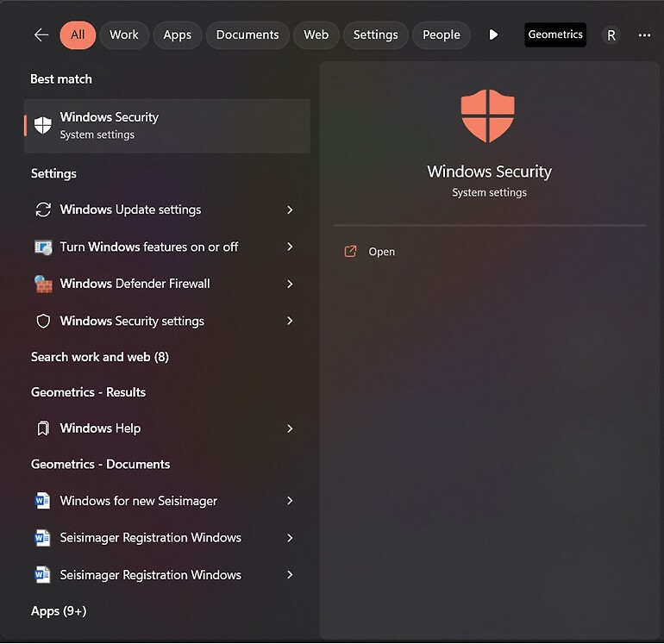The height and width of the screenshot is (644, 664).
Task: Click the Windows Update refresh icon
Action: pyautogui.click(x=43, y=209)
